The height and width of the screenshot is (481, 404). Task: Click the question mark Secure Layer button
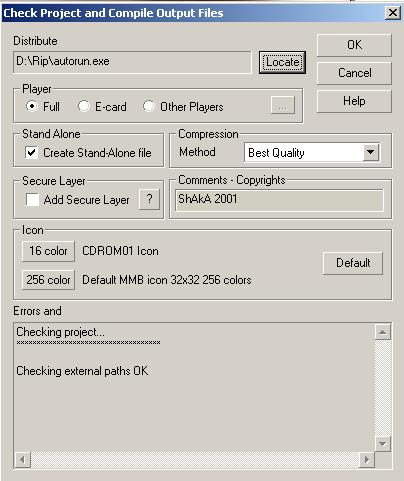pos(149,199)
